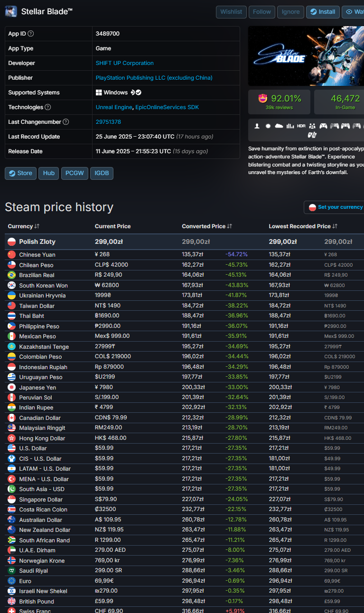Click the Steam Cloud feature icon
The height and width of the screenshot is (613, 364).
(x=279, y=126)
